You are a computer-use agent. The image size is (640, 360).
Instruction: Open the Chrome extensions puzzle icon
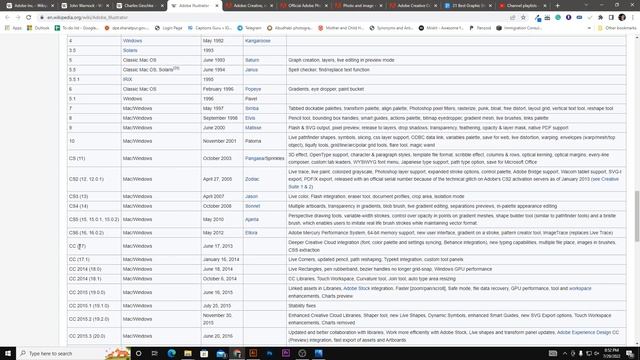point(600,18)
